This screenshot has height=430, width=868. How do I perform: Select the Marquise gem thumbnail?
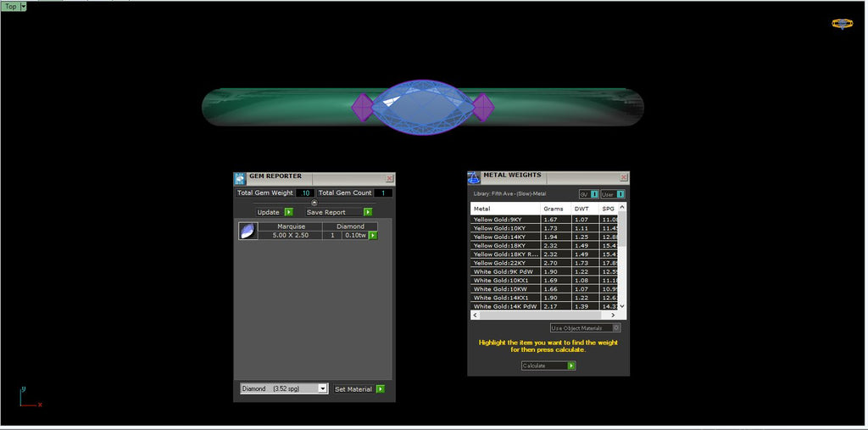248,231
